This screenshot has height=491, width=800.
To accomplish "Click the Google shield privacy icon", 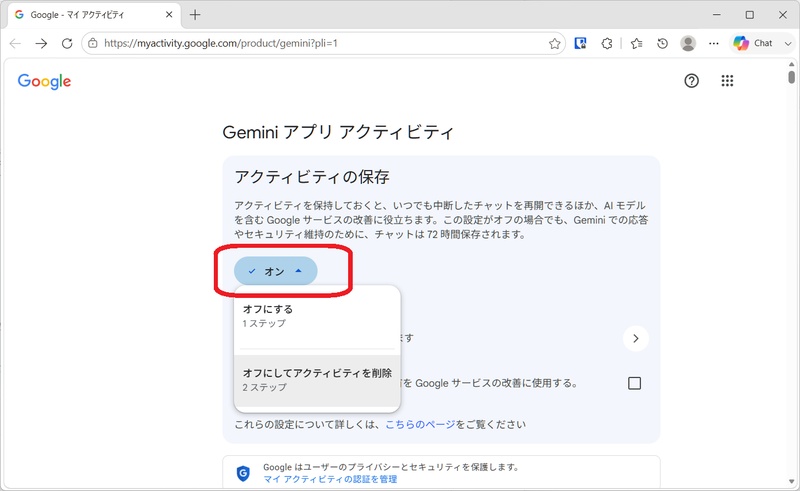I will (243, 473).
